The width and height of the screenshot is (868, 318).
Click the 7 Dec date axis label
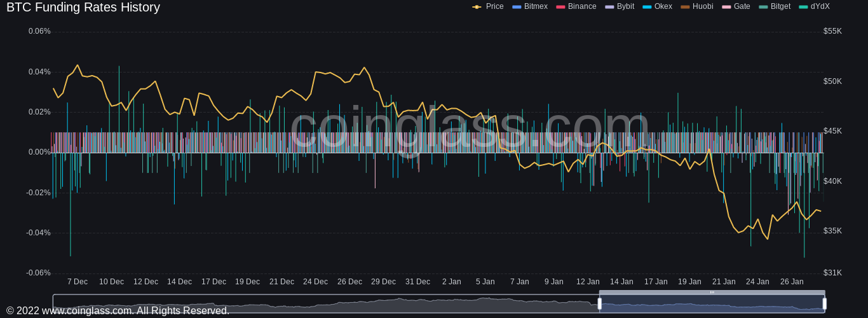78,282
